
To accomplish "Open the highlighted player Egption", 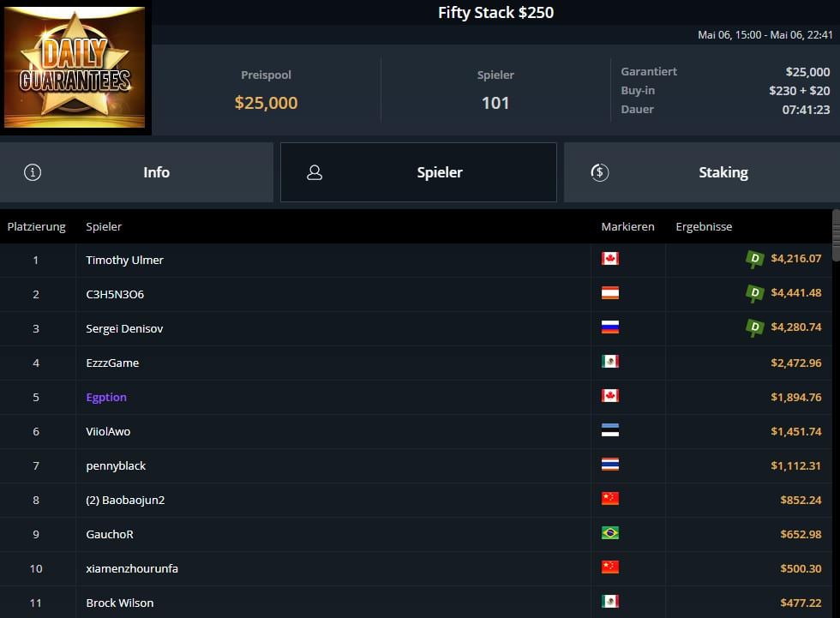I will pos(106,398).
